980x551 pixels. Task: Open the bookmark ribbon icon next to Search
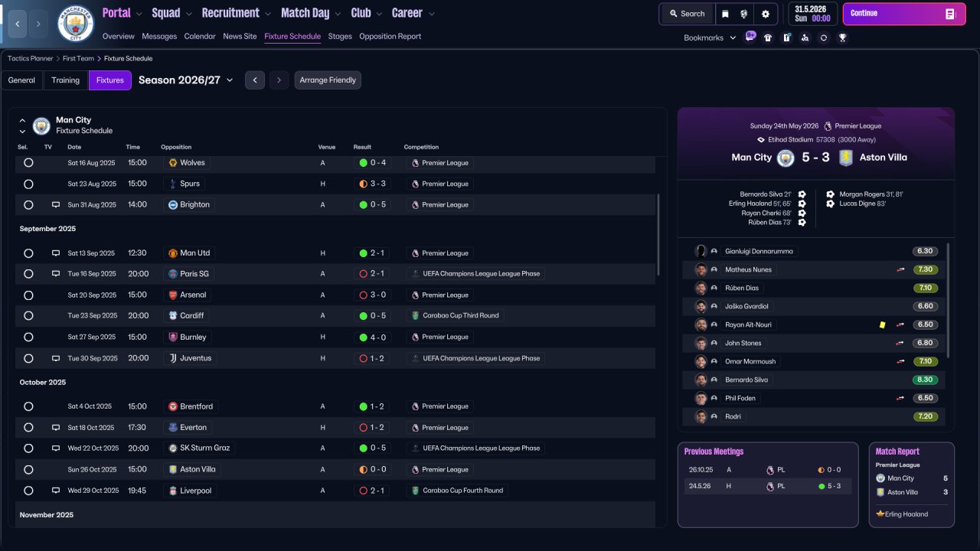tap(725, 14)
